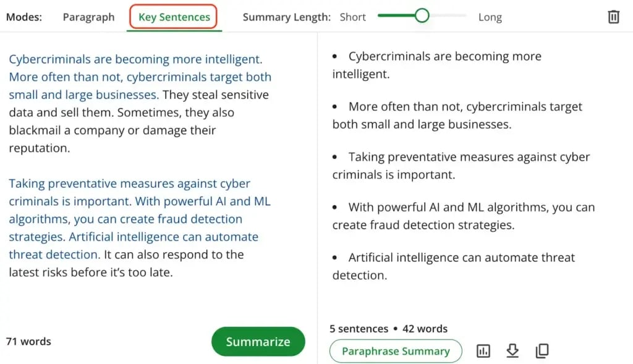Screen dimensions: 633x364
Task: Click the Paraphrase Summary button
Action: tap(396, 351)
